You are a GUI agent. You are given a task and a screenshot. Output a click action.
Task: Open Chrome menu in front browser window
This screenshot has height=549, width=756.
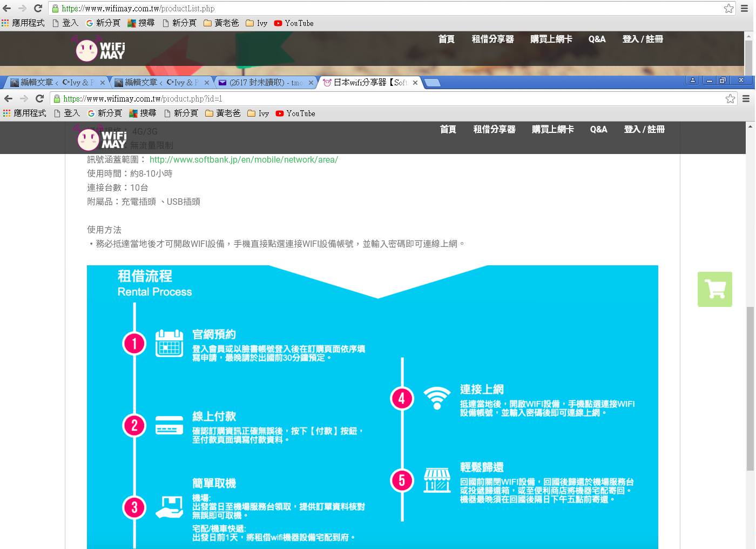point(746,98)
